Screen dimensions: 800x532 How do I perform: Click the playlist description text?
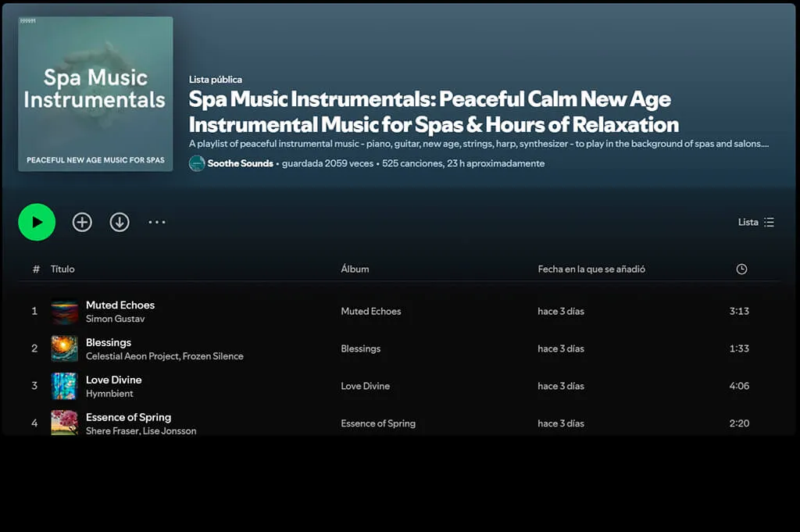(479, 144)
